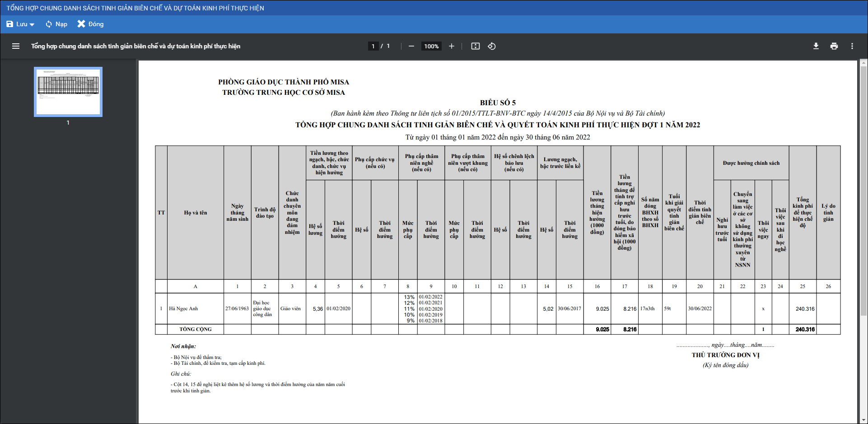Click the zoom out minus icon
This screenshot has width=868, height=424.
(x=411, y=46)
